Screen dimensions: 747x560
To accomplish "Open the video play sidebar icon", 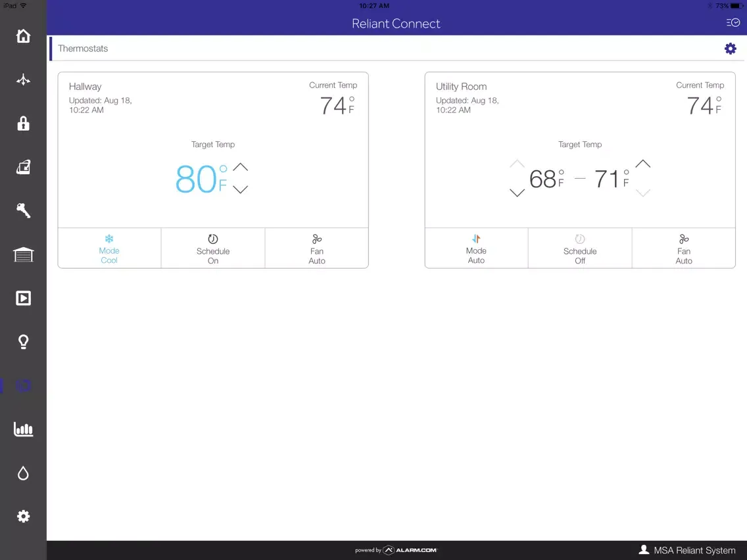I will point(23,298).
